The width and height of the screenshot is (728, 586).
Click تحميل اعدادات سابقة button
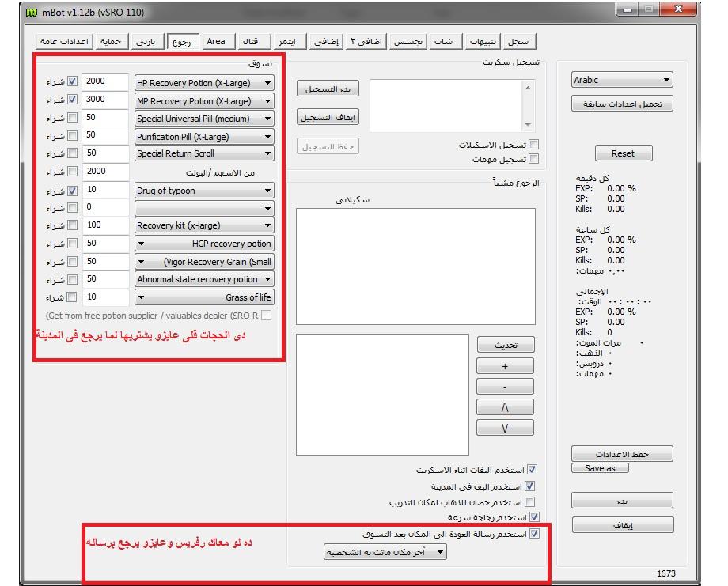[x=622, y=104]
